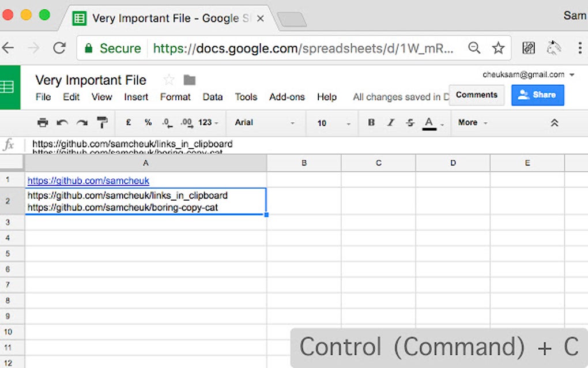Image resolution: width=588 pixels, height=368 pixels.
Task: Open the File menu
Action: [43, 97]
